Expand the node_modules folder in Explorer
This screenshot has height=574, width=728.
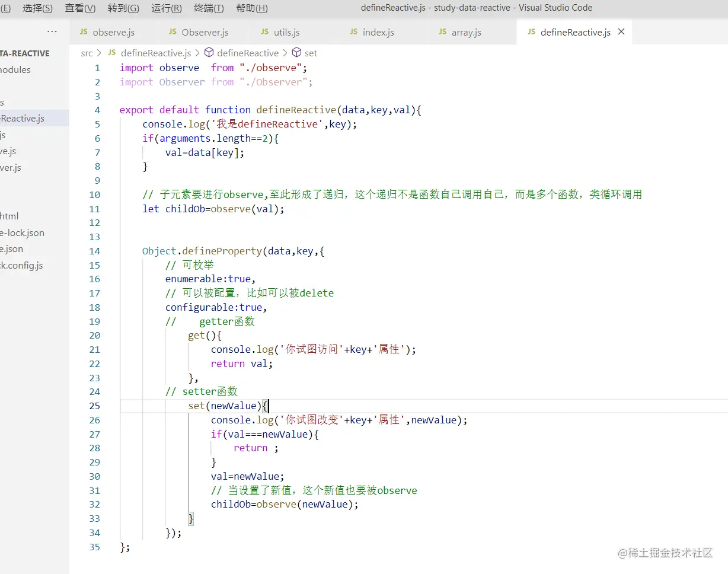click(x=24, y=69)
